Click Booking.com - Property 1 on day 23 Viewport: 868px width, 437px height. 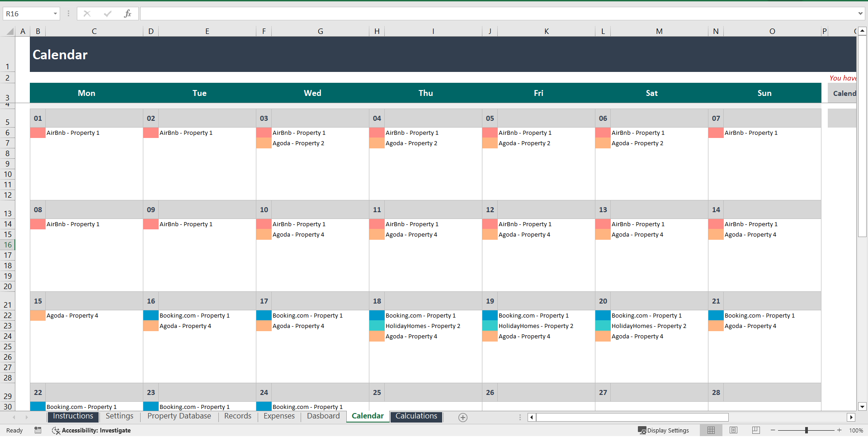[194, 407]
